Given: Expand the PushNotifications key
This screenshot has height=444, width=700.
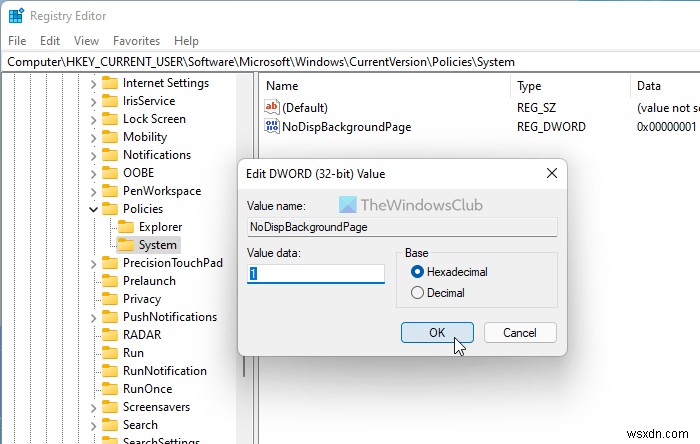Looking at the screenshot, I should tap(93, 318).
